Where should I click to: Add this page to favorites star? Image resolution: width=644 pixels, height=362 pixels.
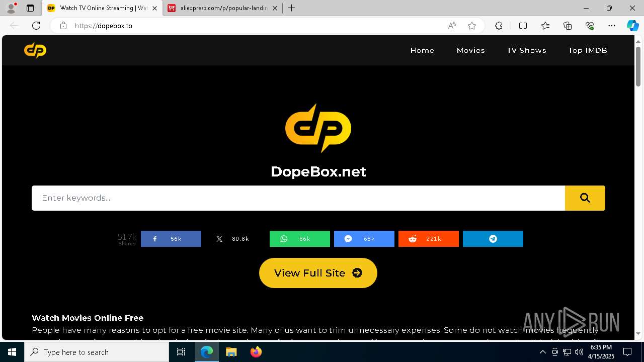coord(472,26)
